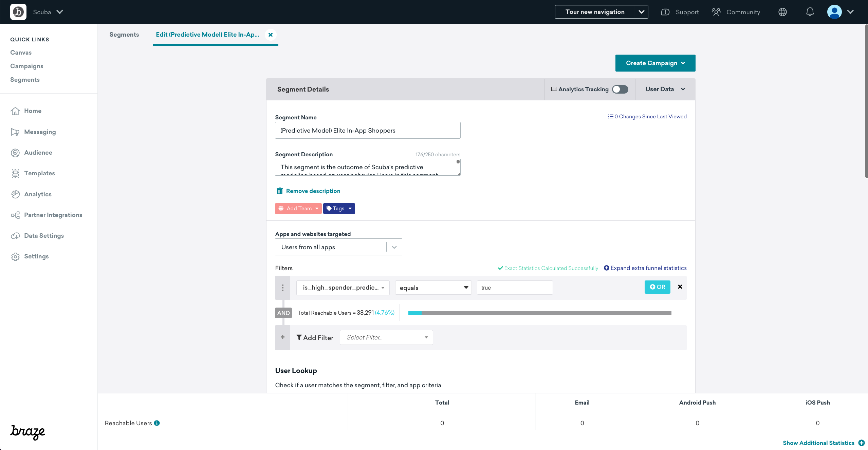
Task: Expand the User Data dropdown
Action: coord(663,89)
